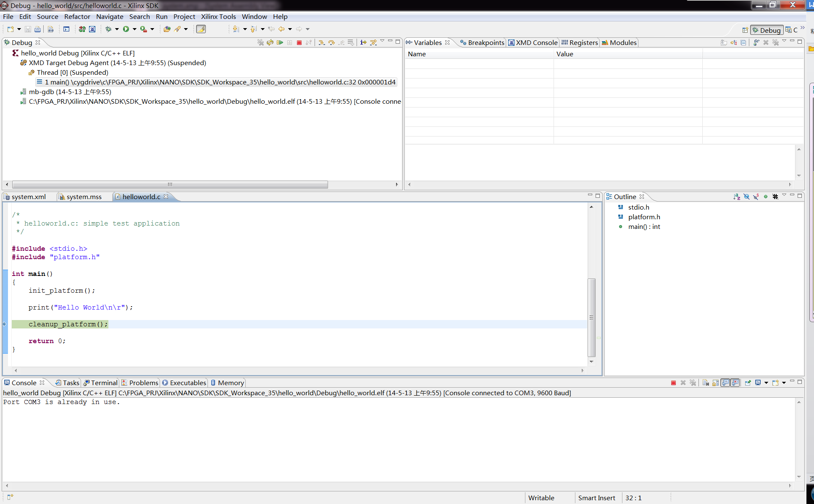814x504 pixels.
Task: Toggle Scroll Lock in Console
Action: [715, 383]
